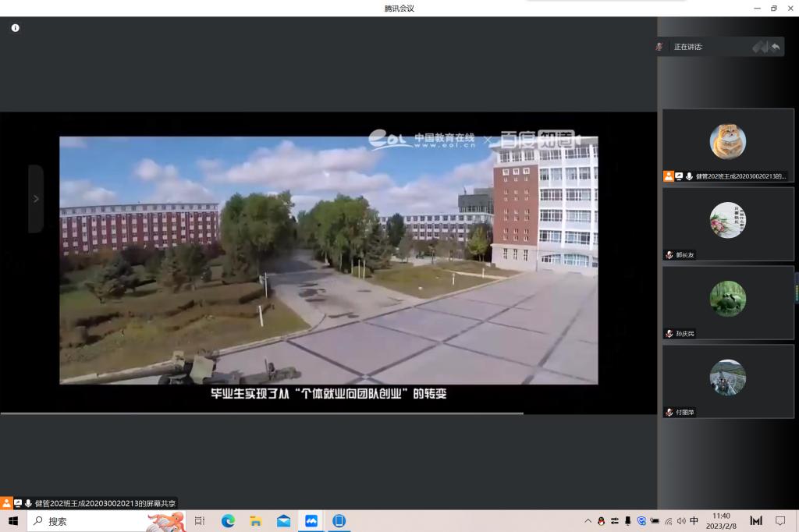This screenshot has width=799, height=532.
Task: Click muted mic icon beside 付丽萍
Action: pos(669,413)
